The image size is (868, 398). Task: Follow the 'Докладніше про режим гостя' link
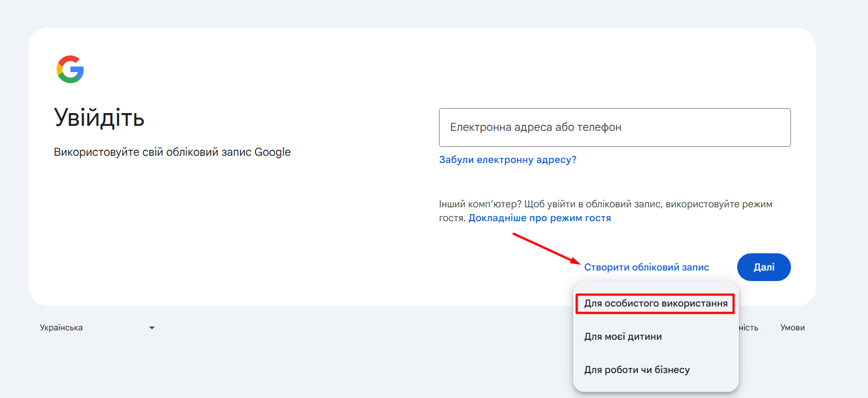tap(540, 218)
